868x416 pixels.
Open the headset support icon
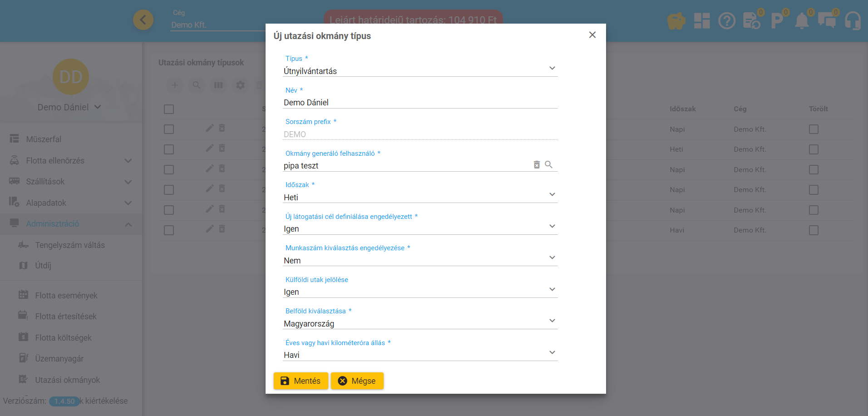pyautogui.click(x=853, y=21)
